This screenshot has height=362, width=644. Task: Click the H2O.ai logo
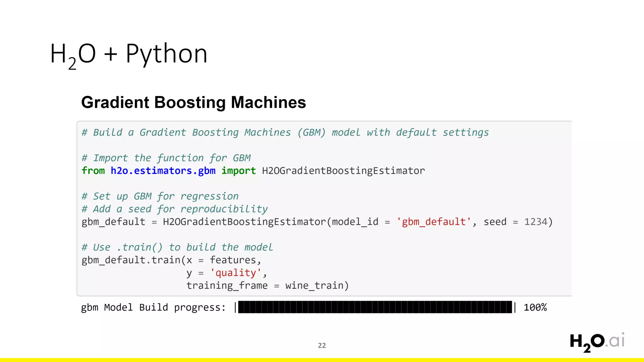click(x=597, y=342)
